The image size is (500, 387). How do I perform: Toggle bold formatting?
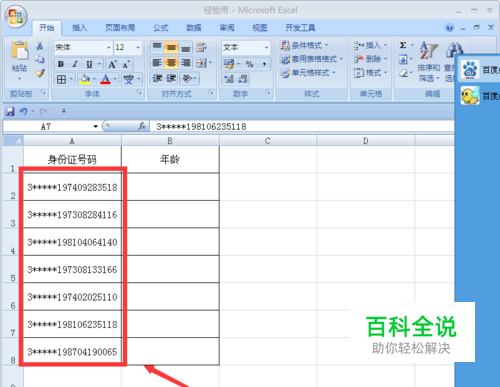[61, 64]
